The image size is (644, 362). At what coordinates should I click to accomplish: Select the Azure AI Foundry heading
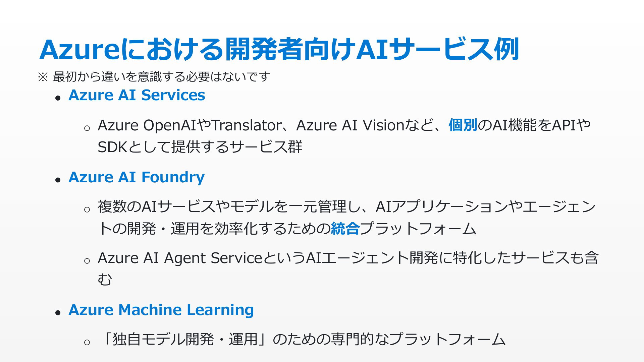pos(137,177)
